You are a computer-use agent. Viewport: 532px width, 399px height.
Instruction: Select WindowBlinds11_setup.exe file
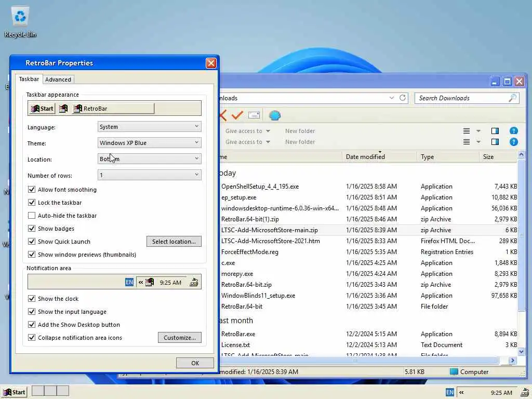click(x=258, y=296)
